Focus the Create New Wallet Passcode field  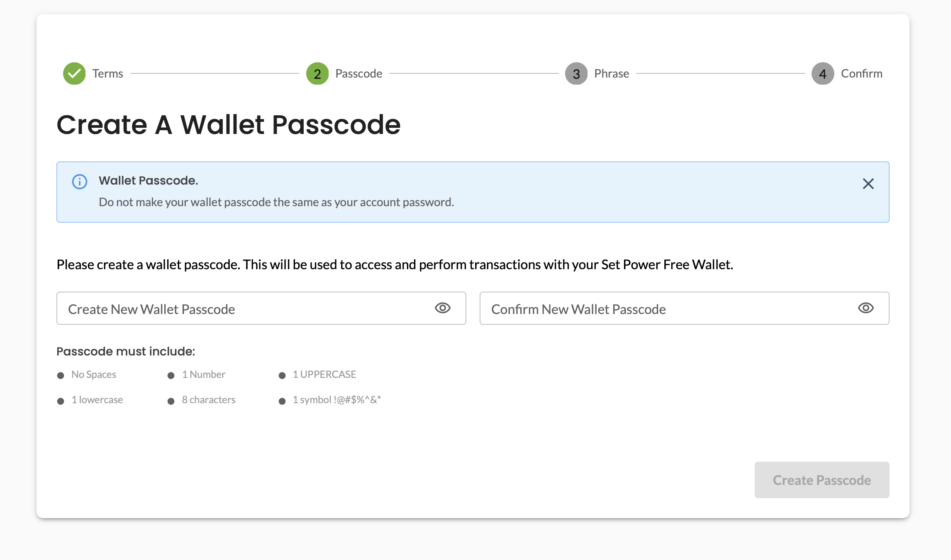point(261,308)
